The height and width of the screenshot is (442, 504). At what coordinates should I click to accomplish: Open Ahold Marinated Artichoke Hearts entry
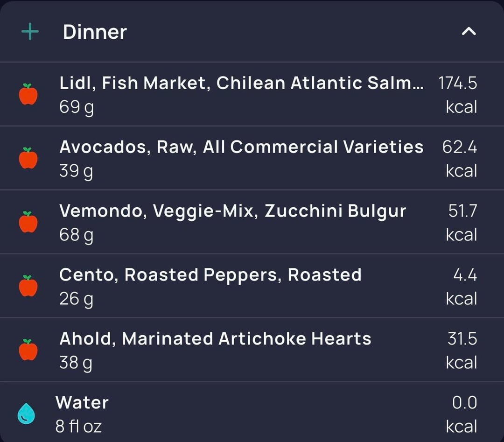(215, 339)
